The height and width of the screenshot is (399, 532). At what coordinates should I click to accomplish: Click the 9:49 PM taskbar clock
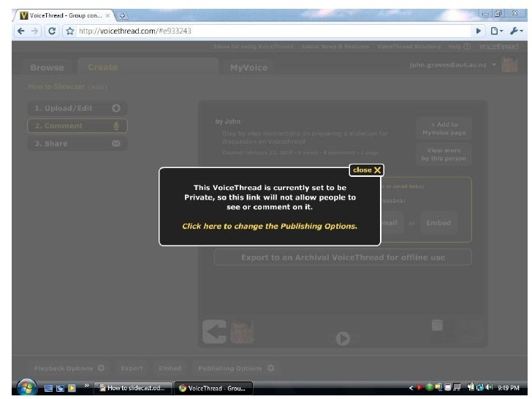[508, 388]
